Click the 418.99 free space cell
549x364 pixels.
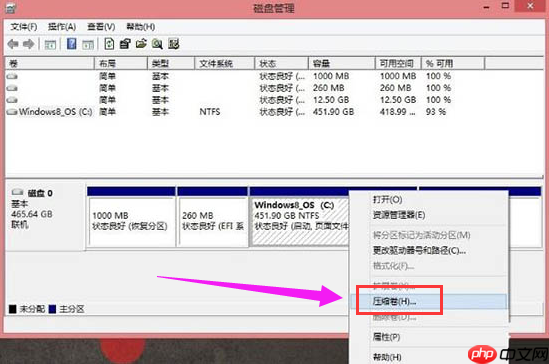click(x=398, y=112)
